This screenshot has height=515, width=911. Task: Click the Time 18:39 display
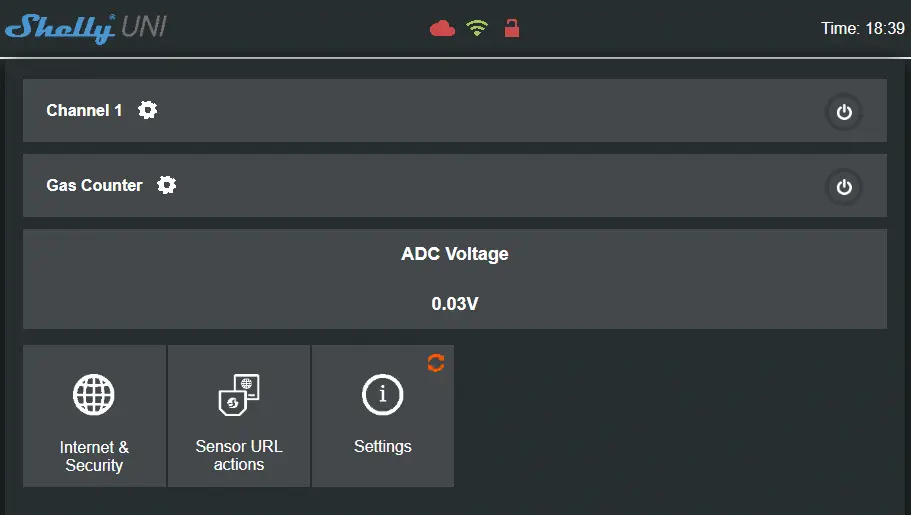click(863, 28)
